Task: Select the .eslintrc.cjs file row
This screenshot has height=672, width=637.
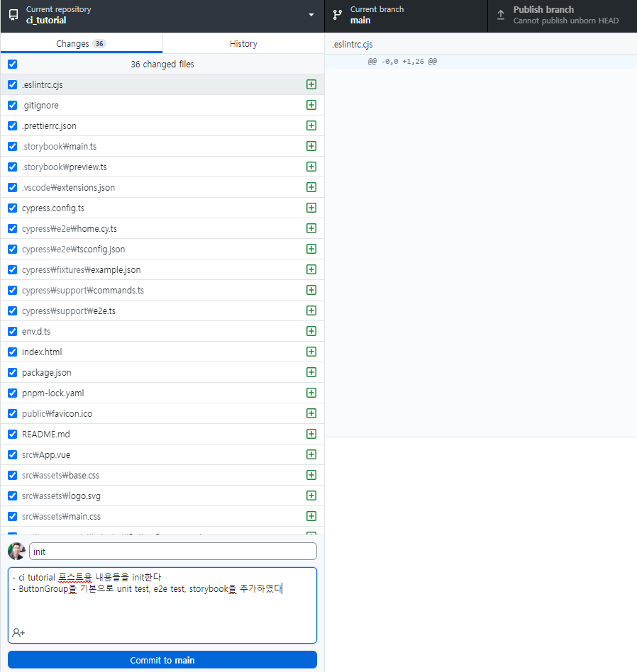Action: point(162,84)
